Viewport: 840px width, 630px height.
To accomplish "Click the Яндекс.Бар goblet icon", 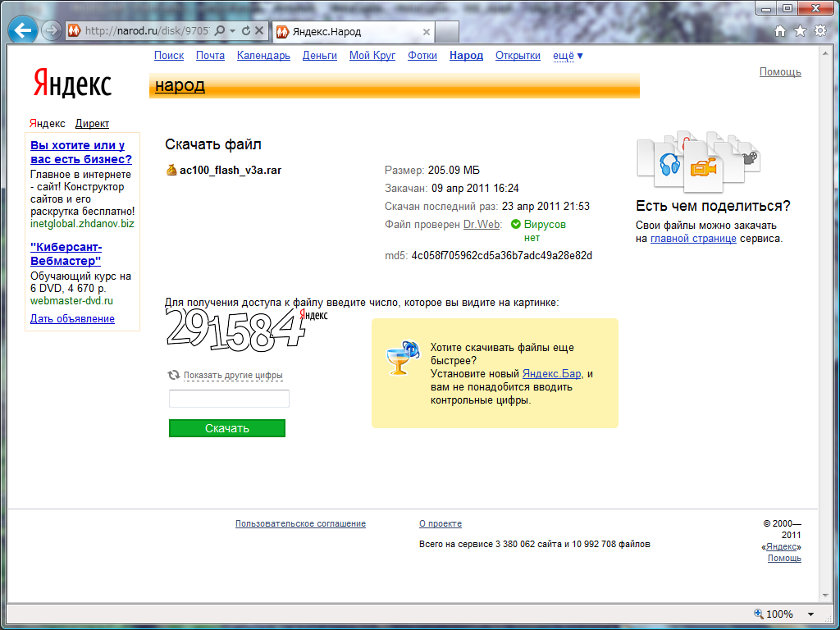I will point(403,358).
